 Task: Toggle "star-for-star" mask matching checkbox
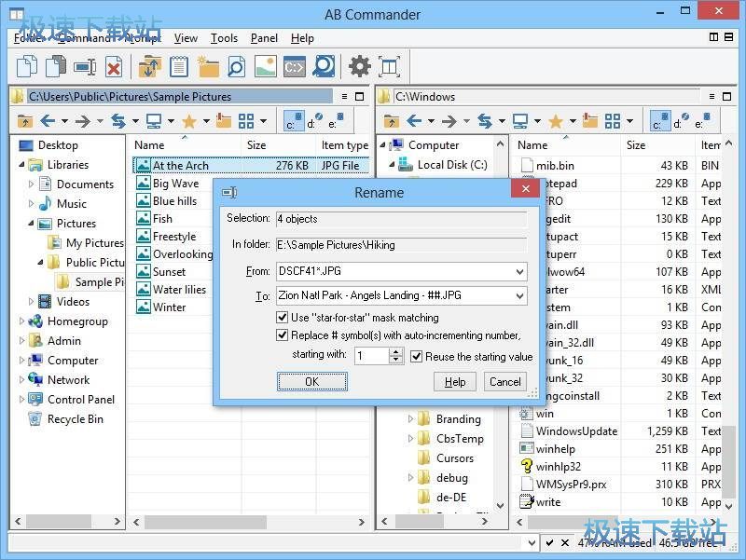(283, 318)
